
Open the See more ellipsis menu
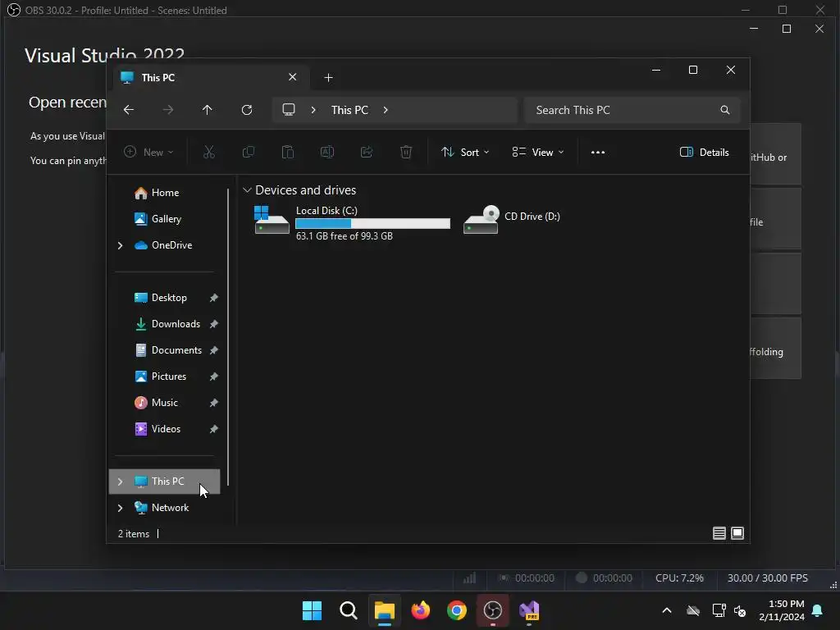click(x=598, y=152)
